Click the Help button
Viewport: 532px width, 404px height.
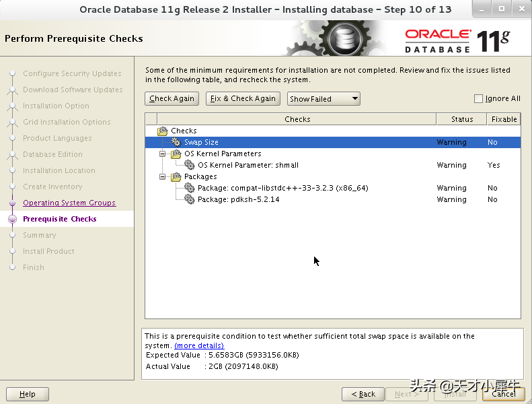[x=28, y=394]
